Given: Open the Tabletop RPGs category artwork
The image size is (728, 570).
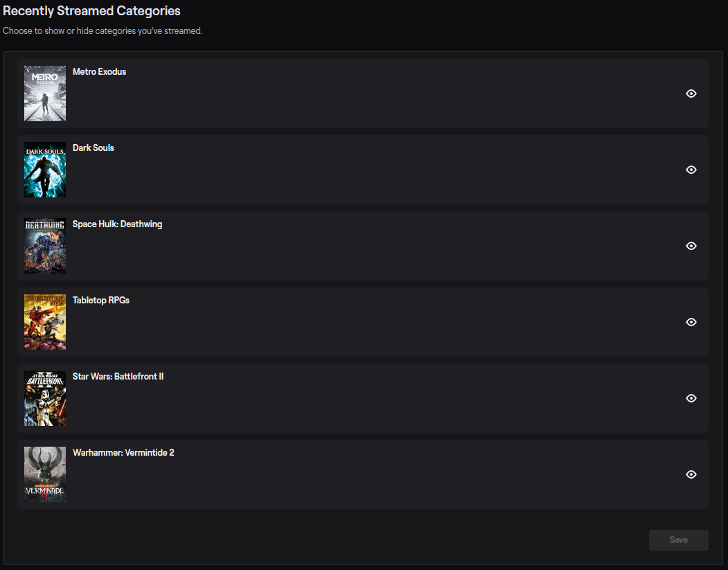Looking at the screenshot, I should point(45,321).
